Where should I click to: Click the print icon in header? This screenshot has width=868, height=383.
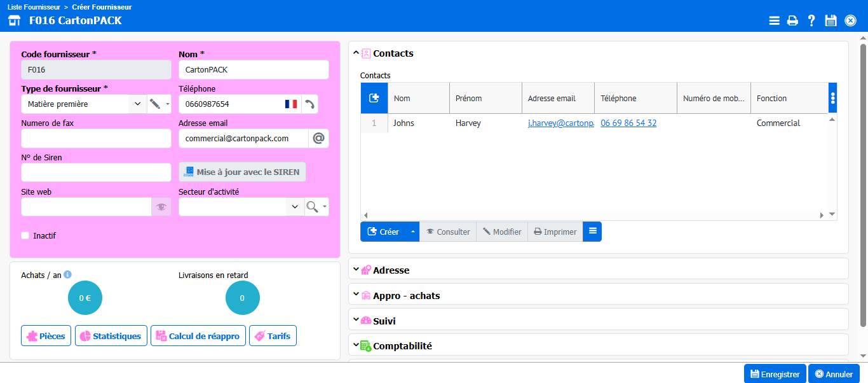pyautogui.click(x=792, y=20)
